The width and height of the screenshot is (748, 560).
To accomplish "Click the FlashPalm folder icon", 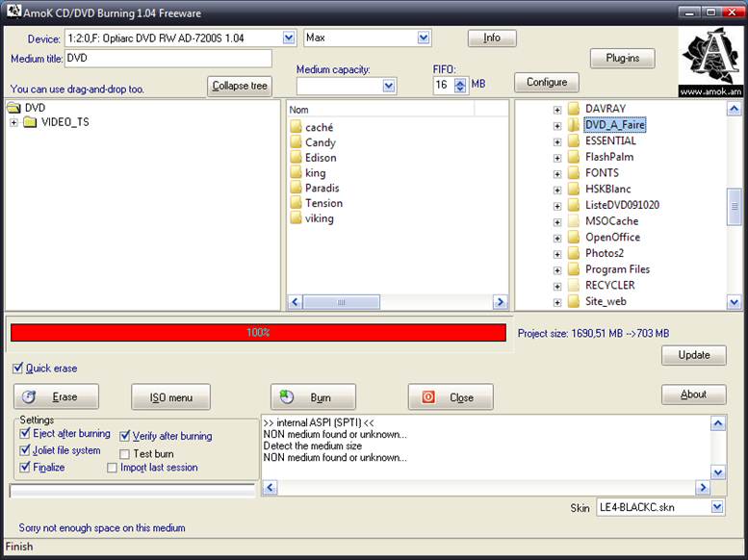I will click(x=574, y=157).
